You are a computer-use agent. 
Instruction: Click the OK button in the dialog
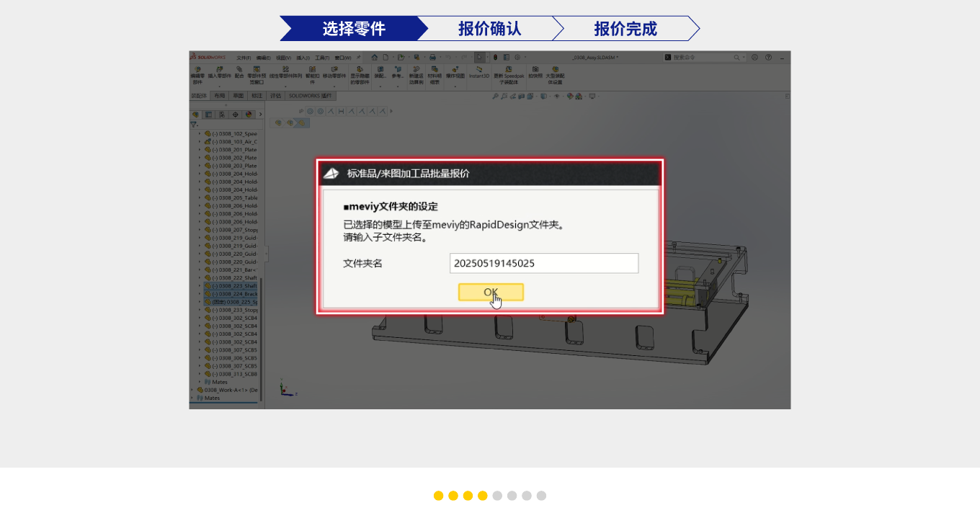pos(491,292)
